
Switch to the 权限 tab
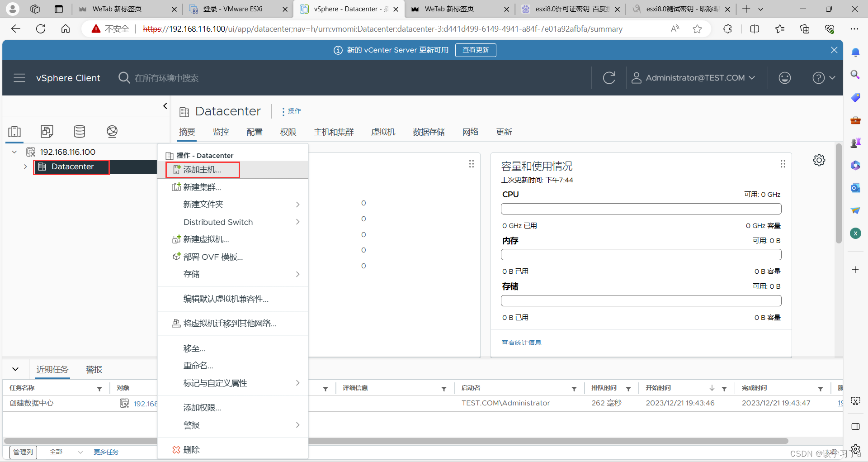click(x=288, y=132)
